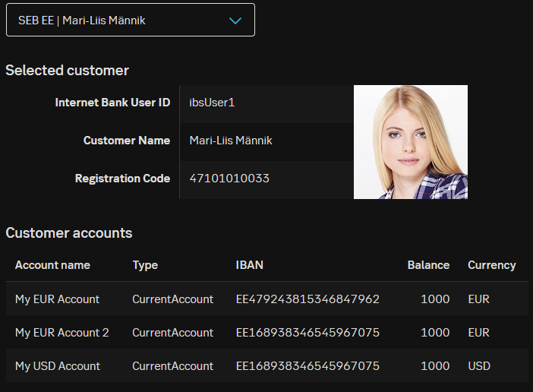Click the customer profile photo
The height and width of the screenshot is (392, 533).
(410, 142)
